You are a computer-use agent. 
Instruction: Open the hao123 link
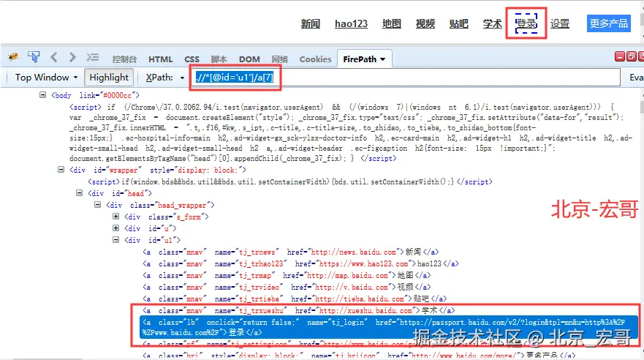click(x=351, y=24)
